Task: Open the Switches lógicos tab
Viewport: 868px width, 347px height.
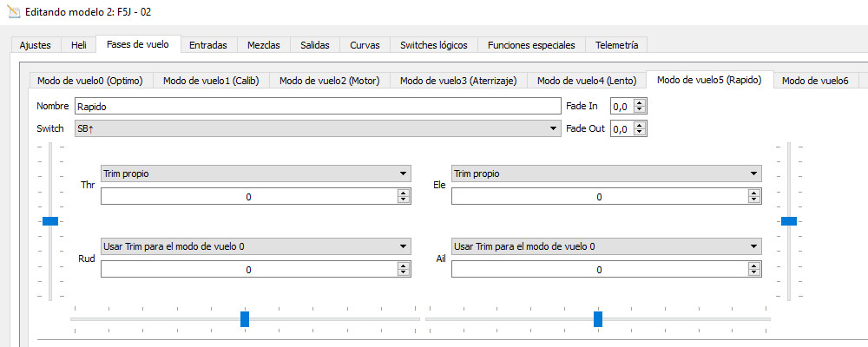Action: click(x=433, y=44)
